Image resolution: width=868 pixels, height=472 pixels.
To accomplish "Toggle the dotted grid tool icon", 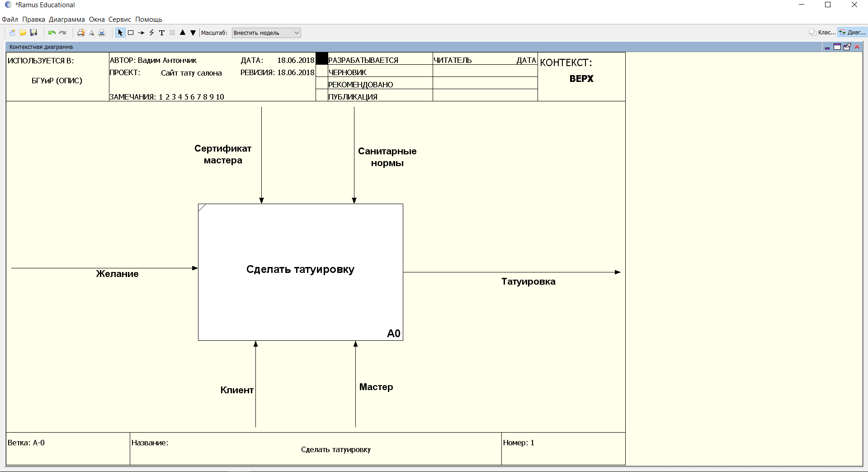I will (x=172, y=33).
